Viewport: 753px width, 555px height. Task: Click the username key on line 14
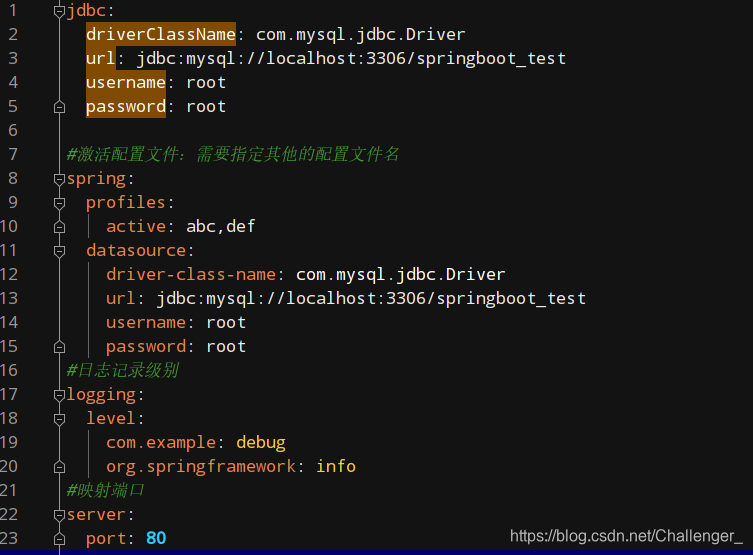tap(146, 323)
